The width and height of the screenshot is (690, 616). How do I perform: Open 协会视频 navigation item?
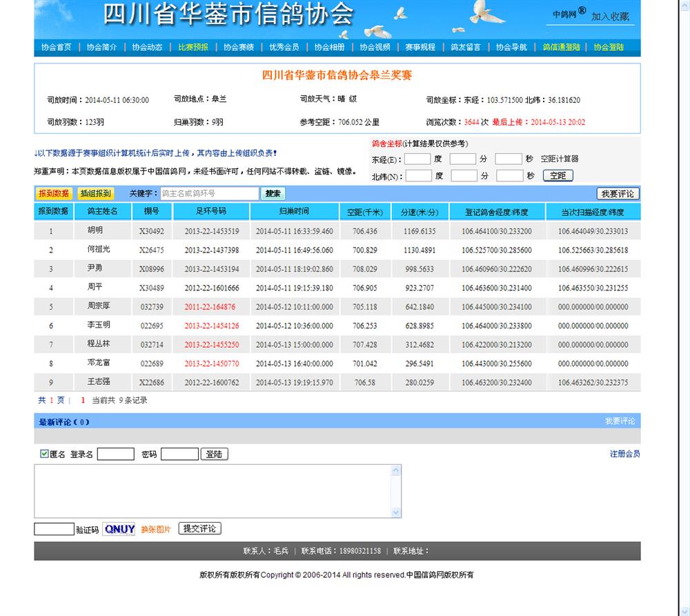[x=375, y=47]
